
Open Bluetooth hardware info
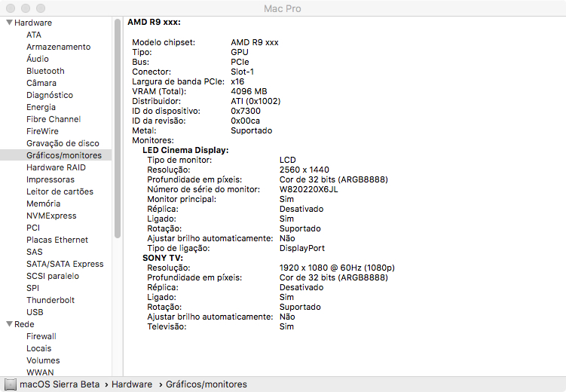click(45, 71)
